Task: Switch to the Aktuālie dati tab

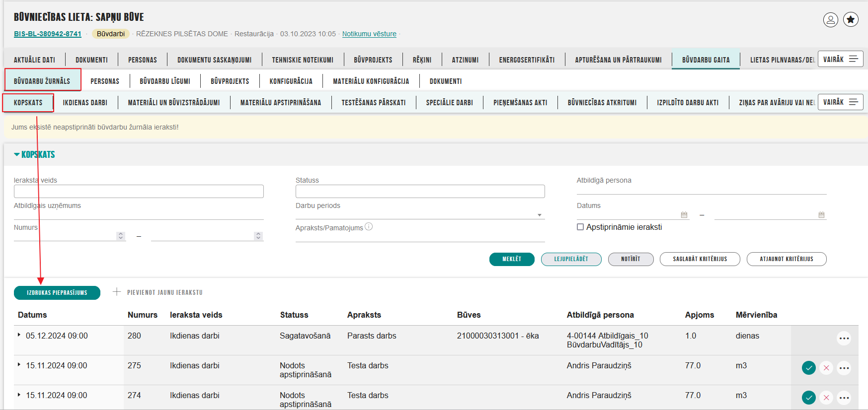Action: click(x=34, y=60)
